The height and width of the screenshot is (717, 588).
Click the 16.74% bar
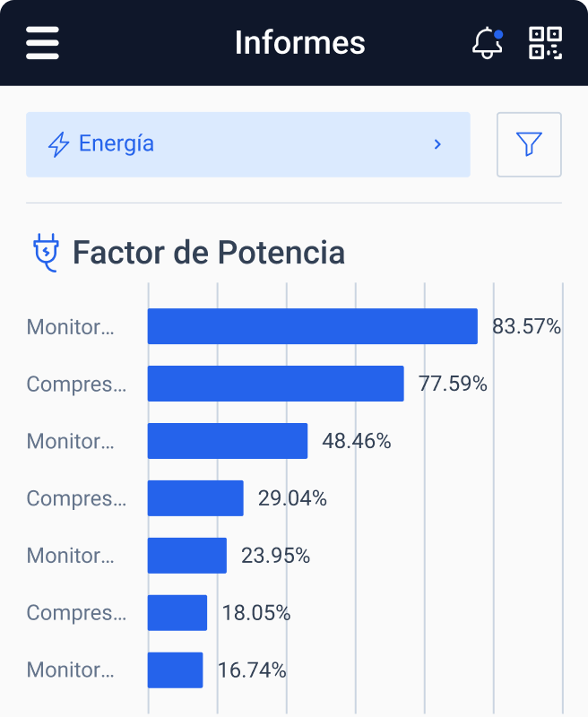point(176,670)
